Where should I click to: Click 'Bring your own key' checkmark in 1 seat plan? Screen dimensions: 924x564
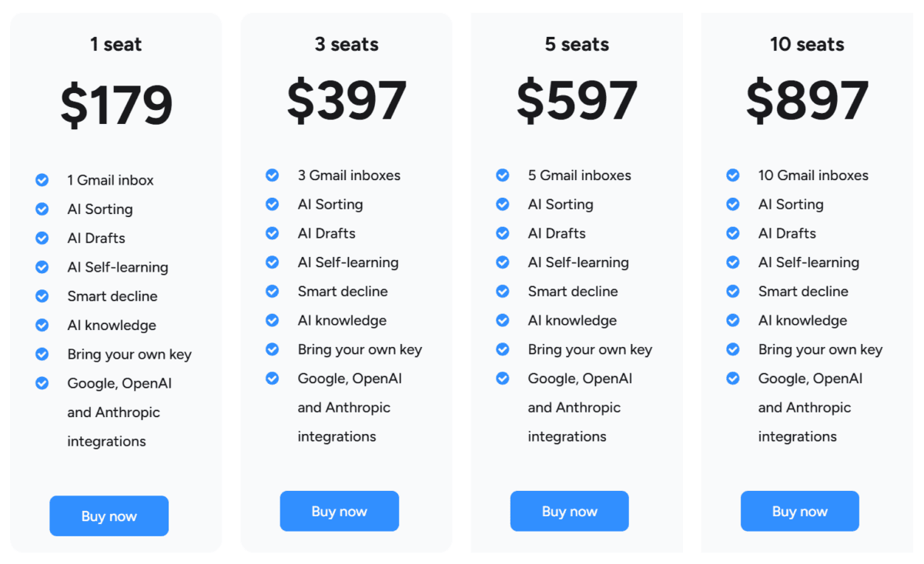click(x=42, y=354)
